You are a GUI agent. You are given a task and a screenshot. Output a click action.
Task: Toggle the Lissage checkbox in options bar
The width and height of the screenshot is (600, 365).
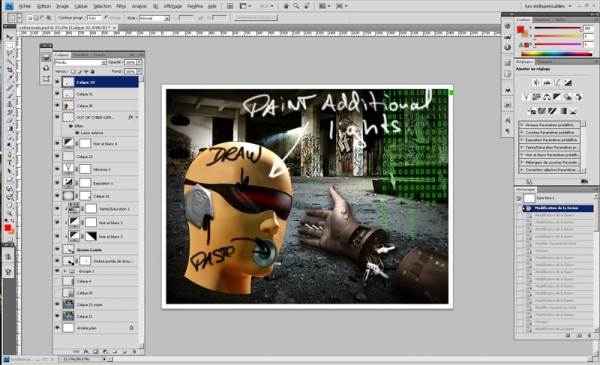pyautogui.click(x=106, y=18)
